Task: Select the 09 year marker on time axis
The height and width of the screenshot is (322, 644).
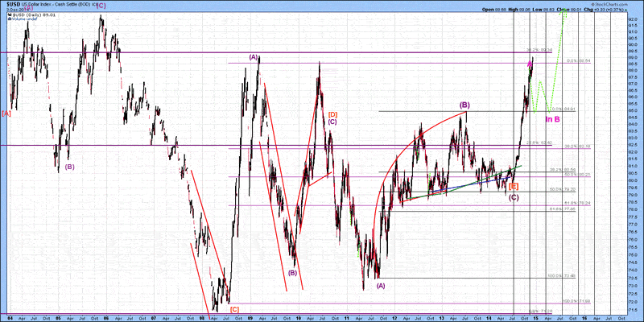Action: pos(249,318)
